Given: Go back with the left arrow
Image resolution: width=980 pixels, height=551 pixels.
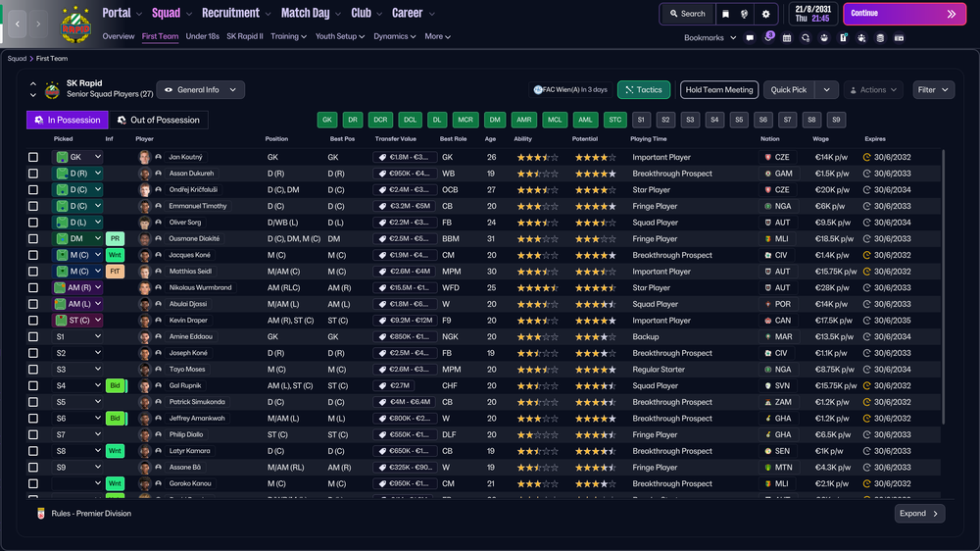Looking at the screenshot, I should 18,24.
